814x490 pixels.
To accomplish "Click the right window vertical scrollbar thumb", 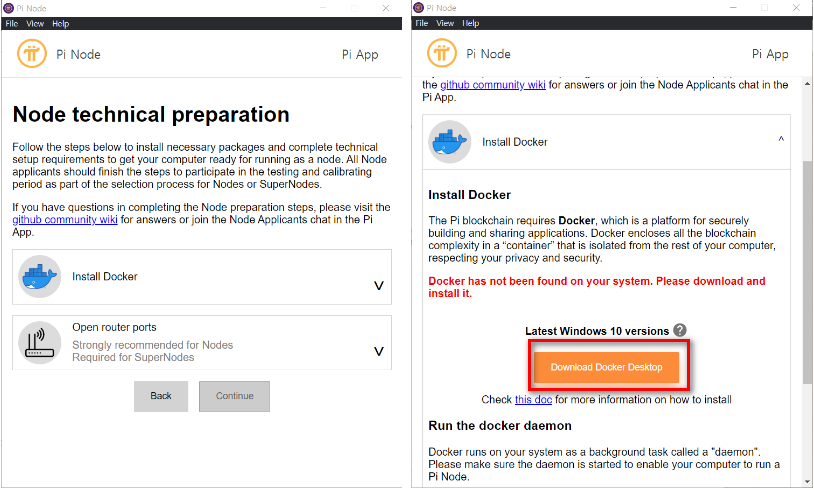I will [807, 273].
